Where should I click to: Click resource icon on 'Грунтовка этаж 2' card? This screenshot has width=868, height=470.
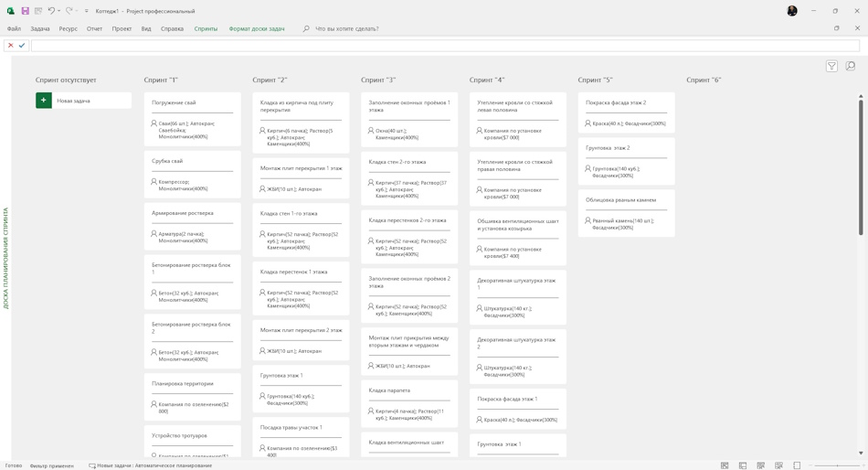tap(587, 168)
